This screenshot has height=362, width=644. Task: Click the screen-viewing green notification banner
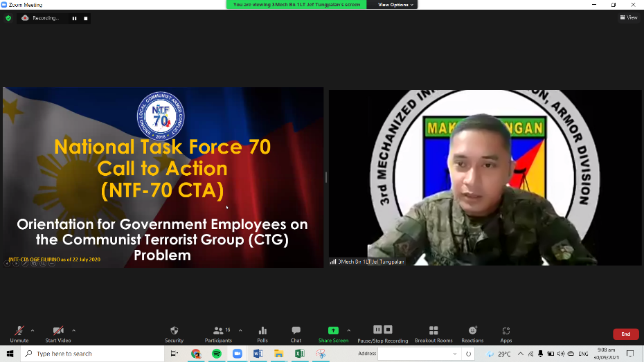click(296, 5)
